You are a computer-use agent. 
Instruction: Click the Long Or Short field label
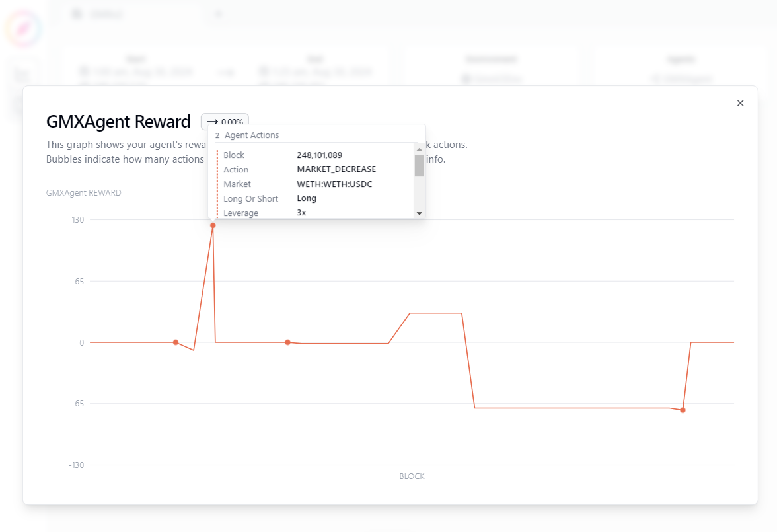pyautogui.click(x=251, y=199)
